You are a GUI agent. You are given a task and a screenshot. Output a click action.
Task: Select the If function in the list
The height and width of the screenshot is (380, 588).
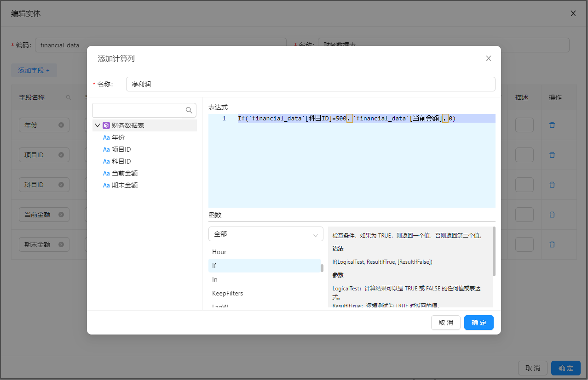264,266
